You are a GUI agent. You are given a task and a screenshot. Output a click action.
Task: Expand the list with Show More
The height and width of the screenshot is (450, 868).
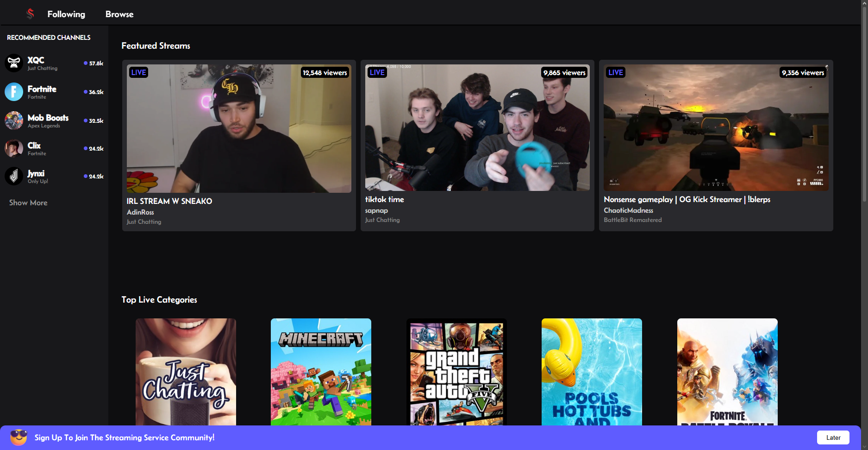tap(28, 203)
